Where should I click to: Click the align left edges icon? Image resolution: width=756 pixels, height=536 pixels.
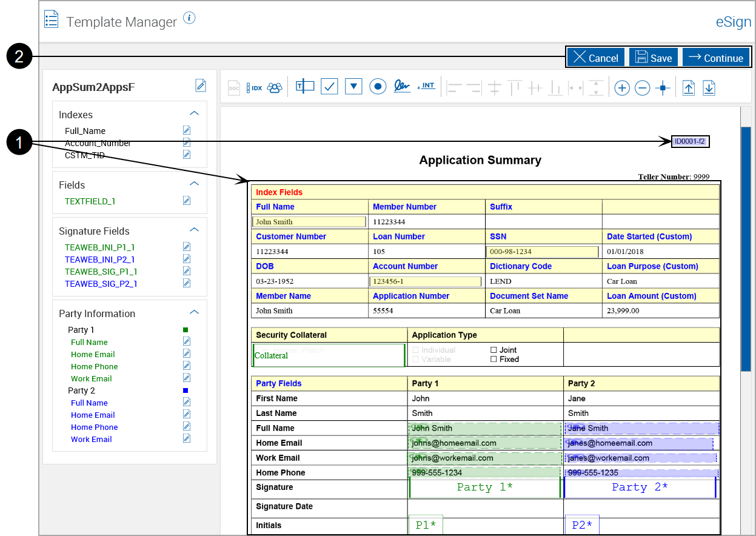tap(453, 88)
